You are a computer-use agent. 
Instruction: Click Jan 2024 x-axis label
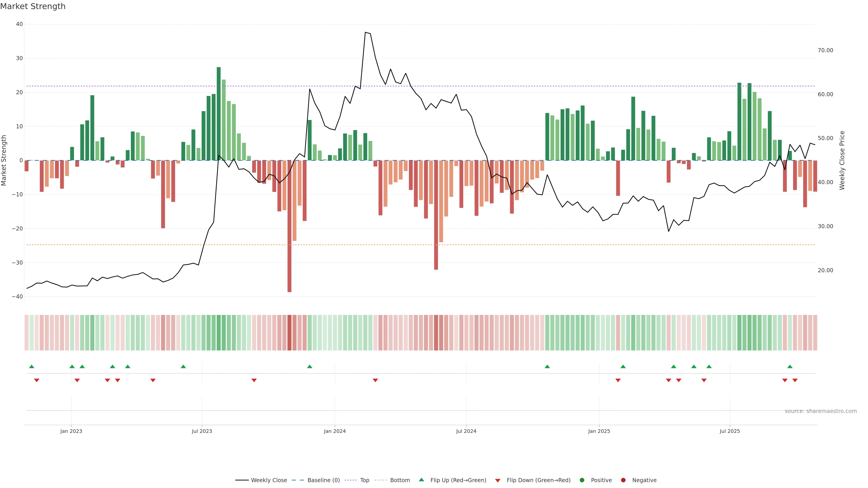pyautogui.click(x=335, y=431)
